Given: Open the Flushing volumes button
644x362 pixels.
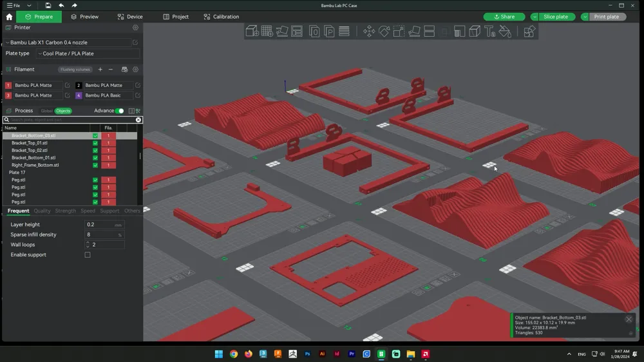Looking at the screenshot, I should coord(75,70).
